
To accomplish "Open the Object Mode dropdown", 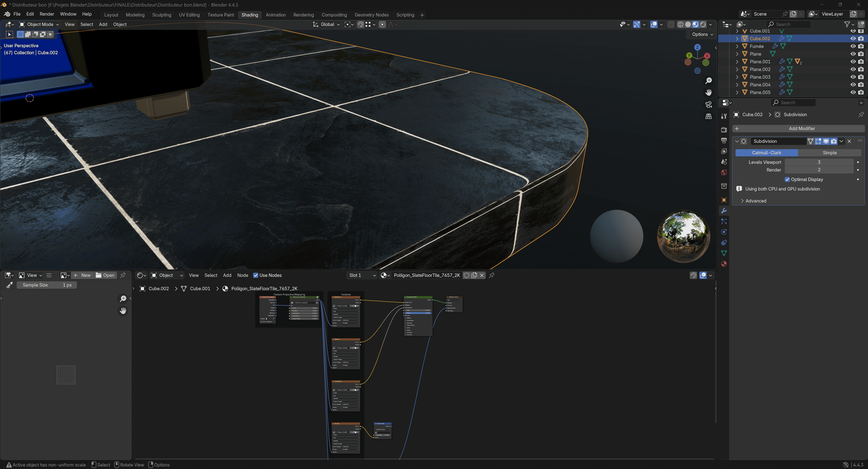I will 39,24.
